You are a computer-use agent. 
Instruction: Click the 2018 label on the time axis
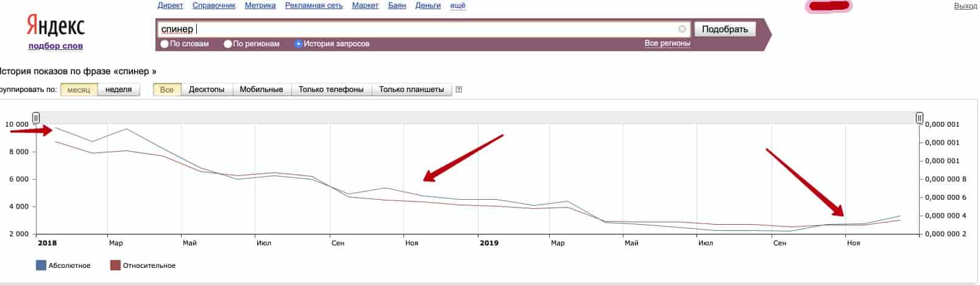click(47, 243)
